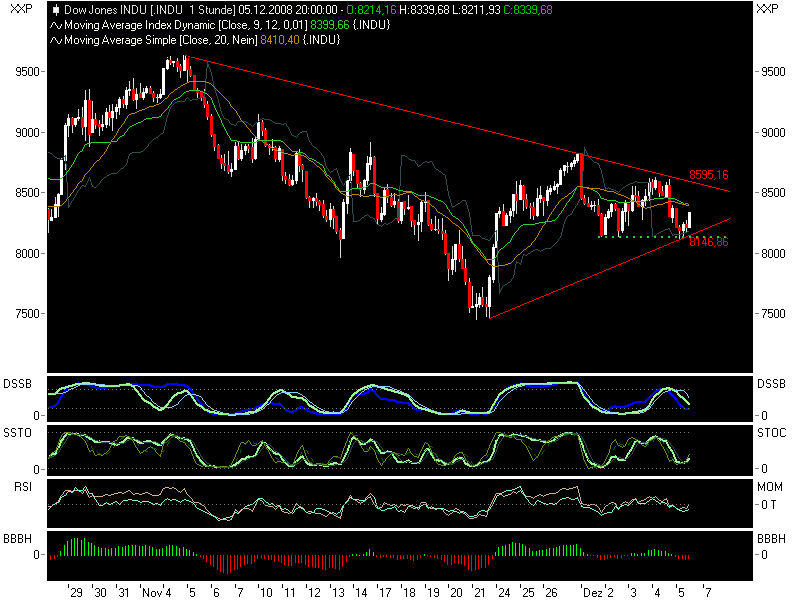Click the MOM indicator label
The image size is (800, 600).
click(769, 487)
